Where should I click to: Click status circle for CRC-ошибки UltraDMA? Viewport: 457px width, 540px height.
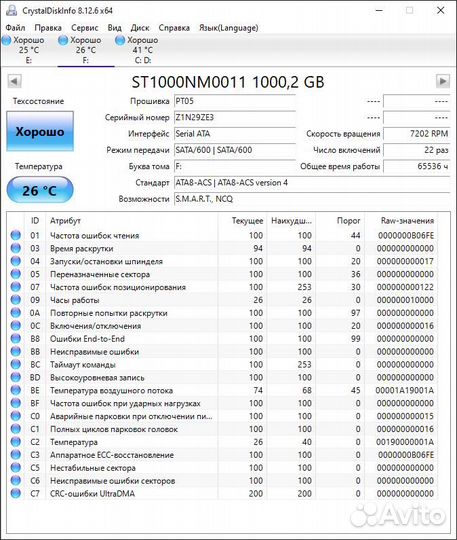(x=15, y=494)
